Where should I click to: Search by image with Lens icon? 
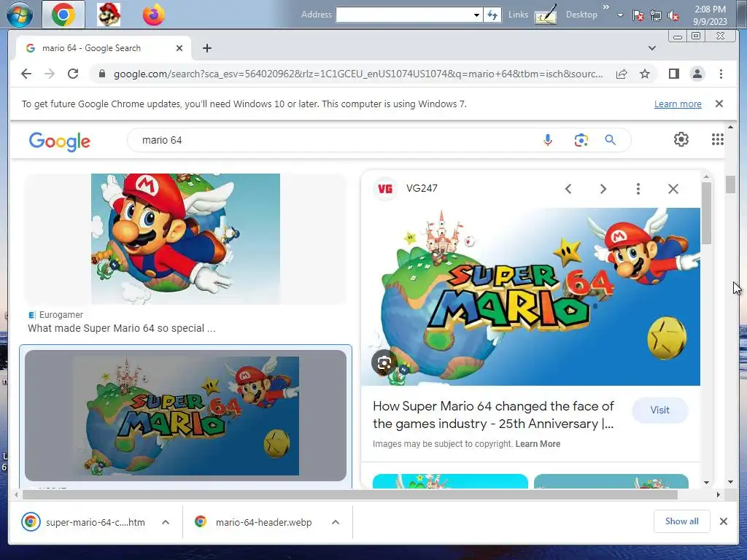(581, 140)
